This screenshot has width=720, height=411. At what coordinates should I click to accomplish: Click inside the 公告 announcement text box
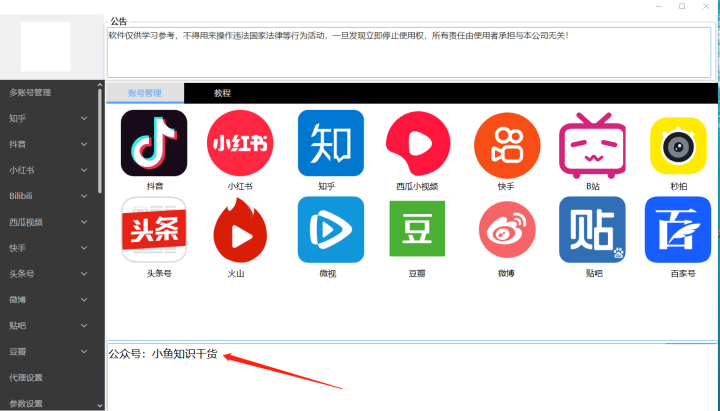pyautogui.click(x=409, y=52)
